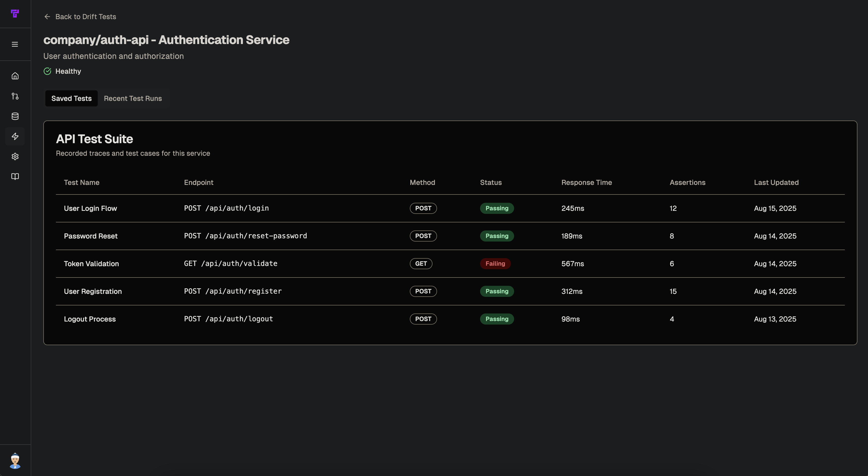Open the User Registration test row

[93, 291]
